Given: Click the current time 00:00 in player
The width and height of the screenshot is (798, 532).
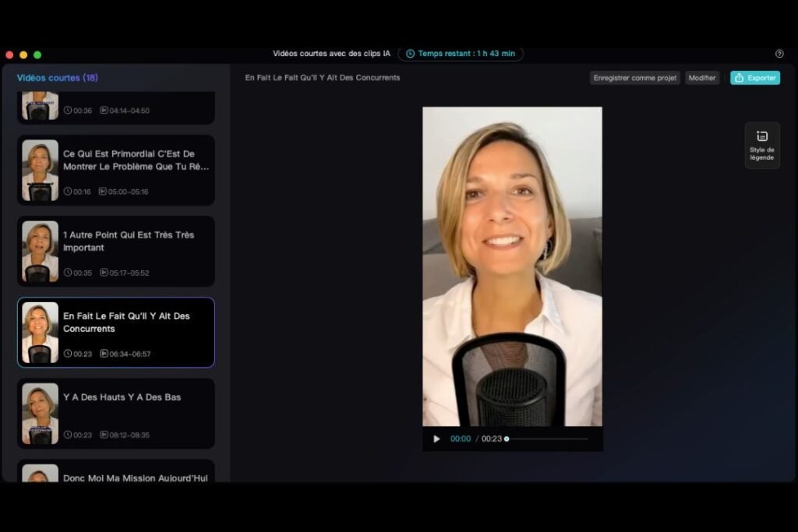Looking at the screenshot, I should click(461, 439).
